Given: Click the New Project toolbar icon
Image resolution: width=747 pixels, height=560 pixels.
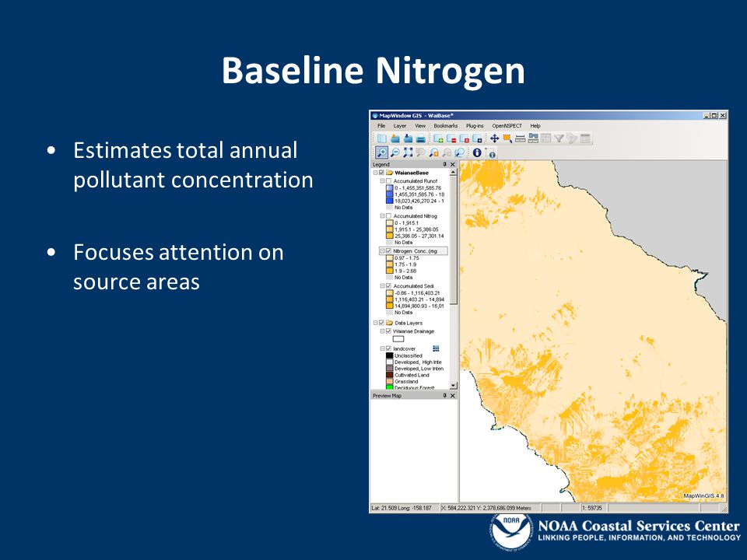Looking at the screenshot, I should [x=382, y=138].
